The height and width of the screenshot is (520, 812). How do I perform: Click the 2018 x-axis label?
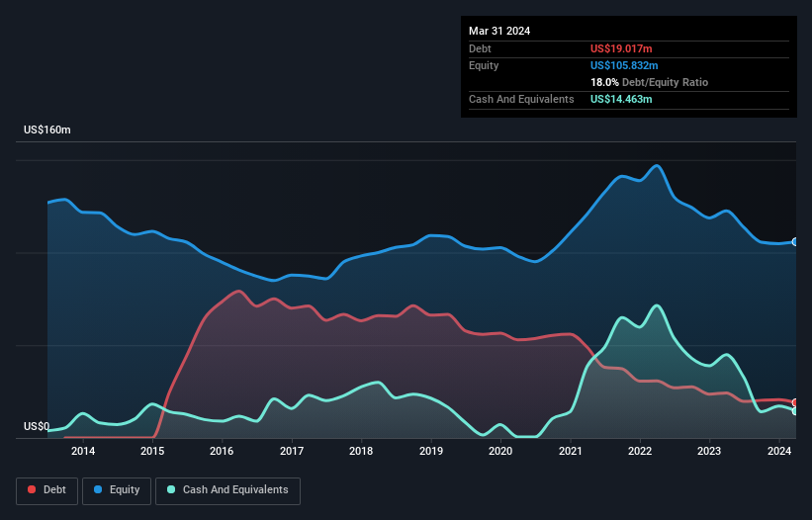361,451
